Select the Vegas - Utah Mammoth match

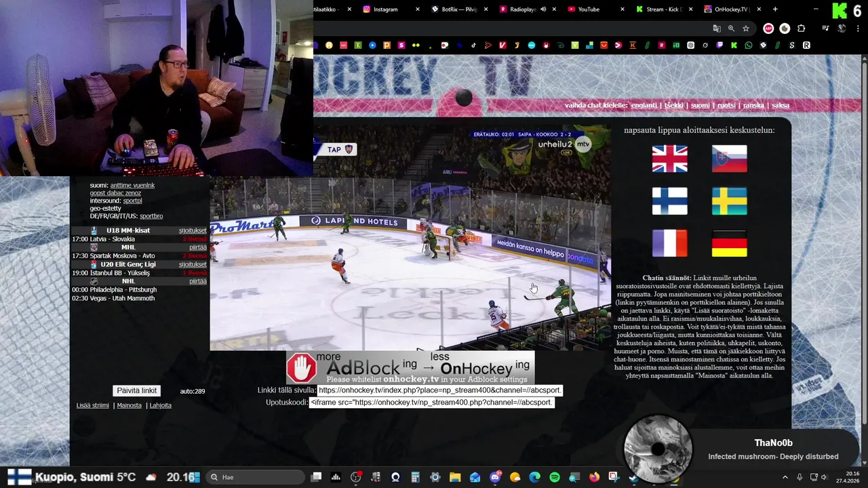pos(123,298)
